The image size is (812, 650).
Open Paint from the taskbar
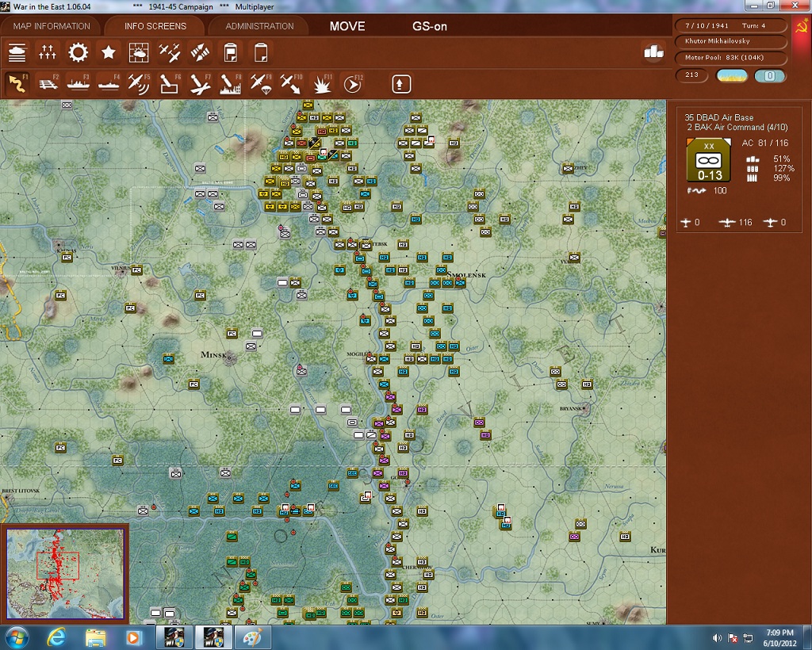[x=254, y=637]
